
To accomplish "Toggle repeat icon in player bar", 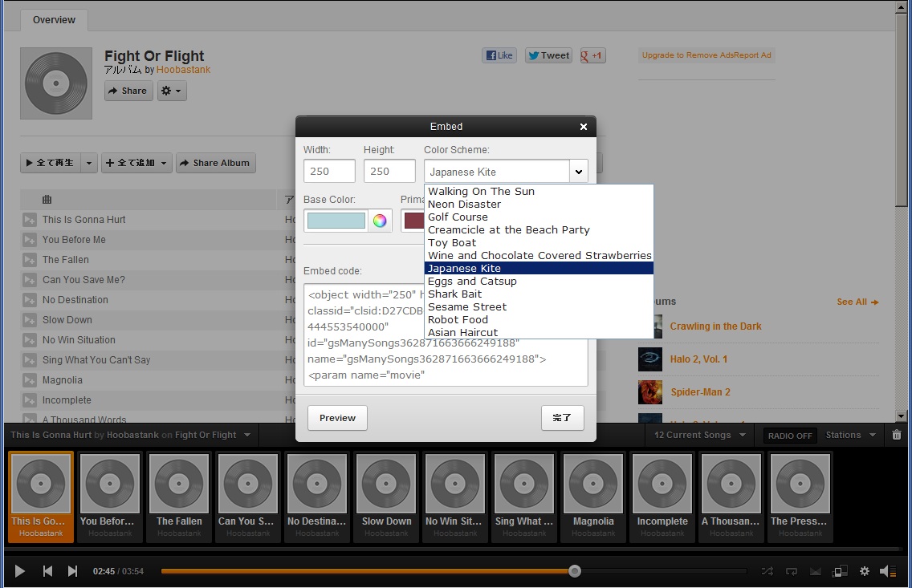I will click(792, 571).
